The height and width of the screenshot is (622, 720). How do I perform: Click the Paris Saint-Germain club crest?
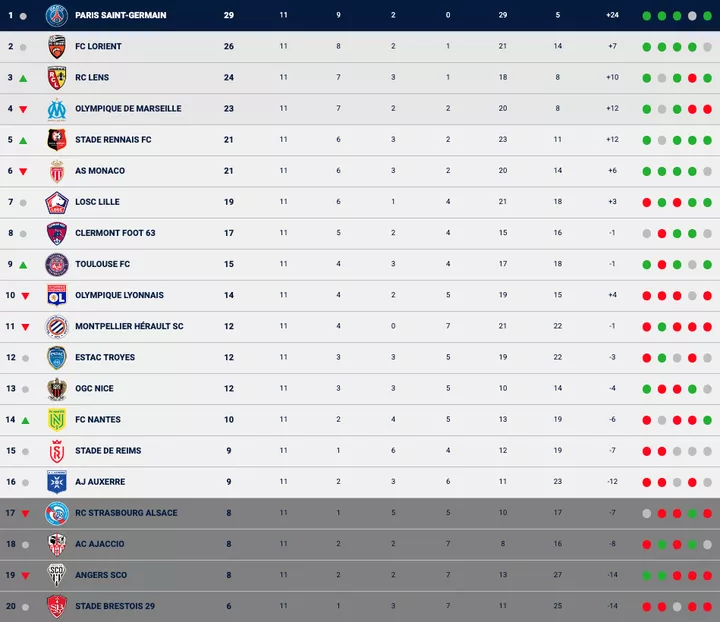pyautogui.click(x=56, y=16)
